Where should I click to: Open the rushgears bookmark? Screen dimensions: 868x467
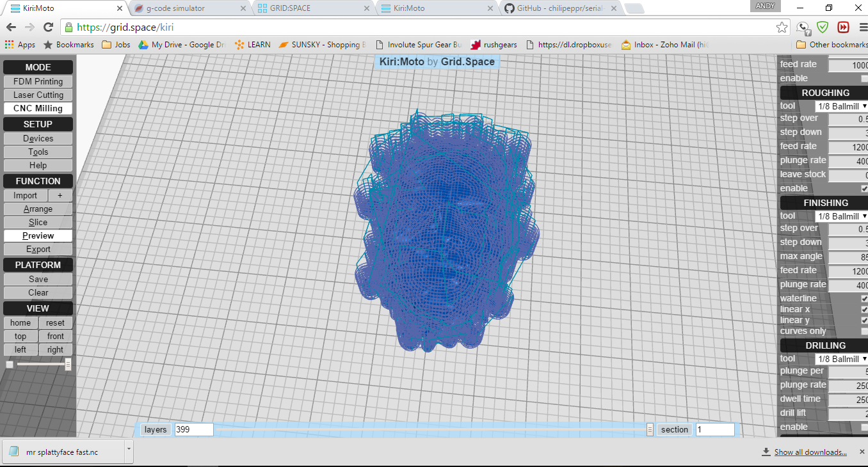pos(494,45)
